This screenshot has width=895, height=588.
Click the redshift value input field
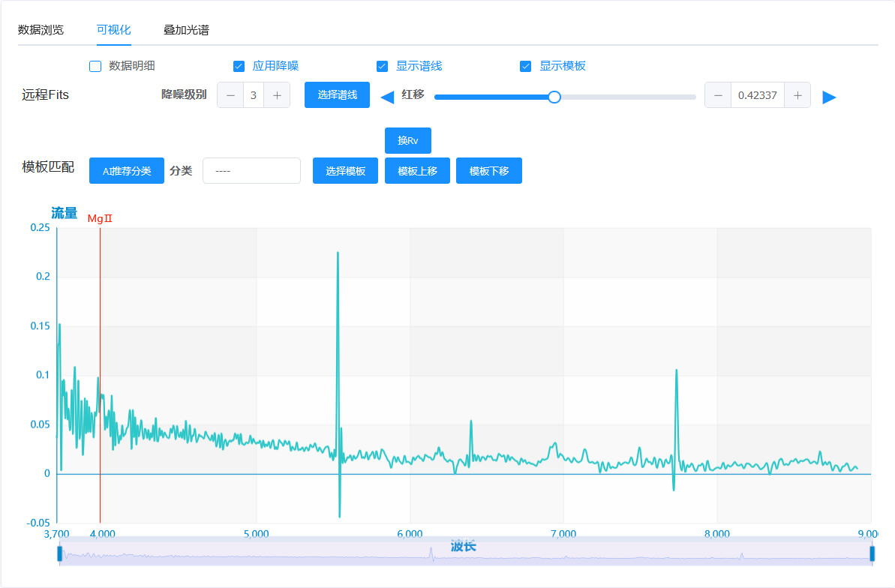757,95
